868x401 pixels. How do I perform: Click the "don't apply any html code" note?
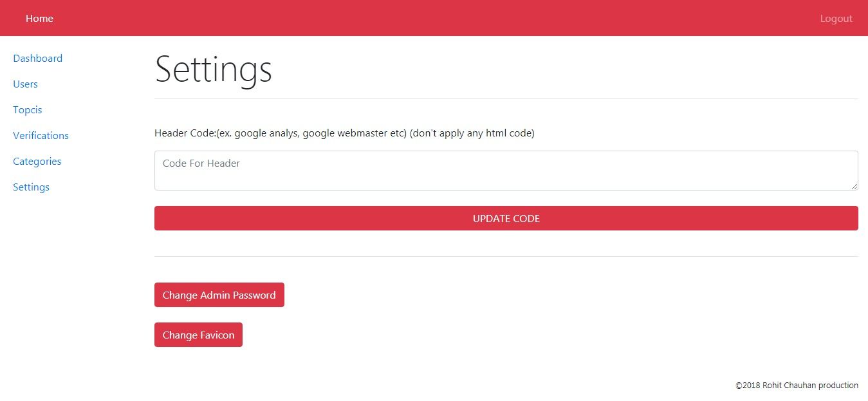point(472,133)
